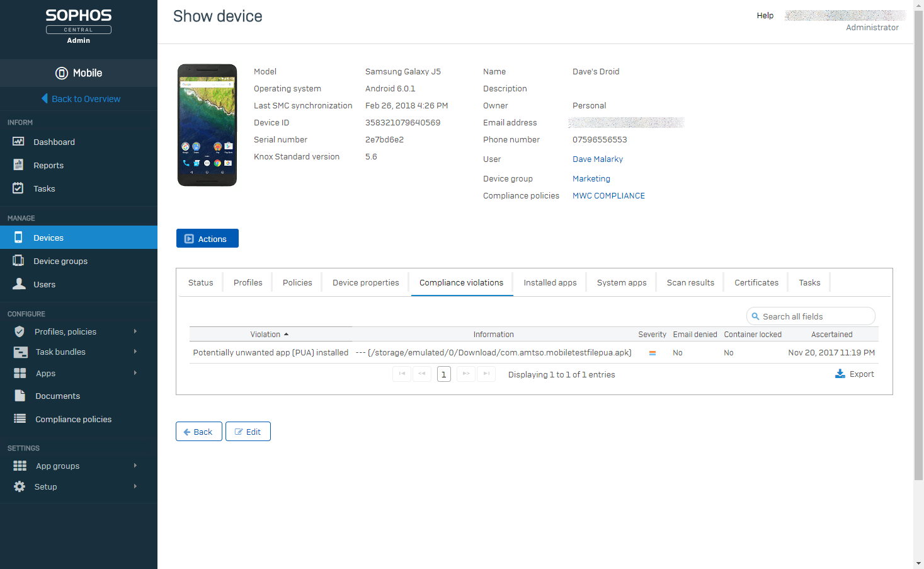Screen dimensions: 924x569
Task: Open the Device properties tab
Action: click(x=366, y=282)
